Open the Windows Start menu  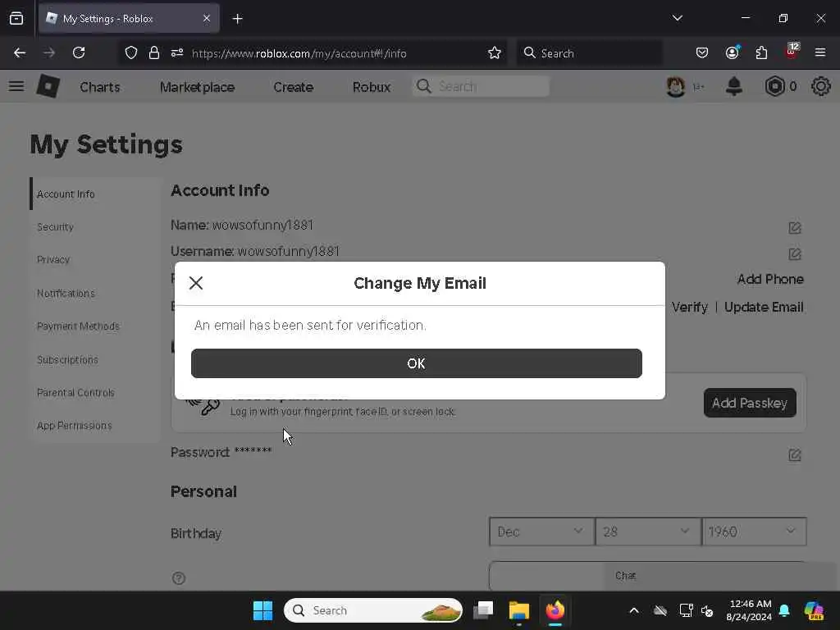262,610
